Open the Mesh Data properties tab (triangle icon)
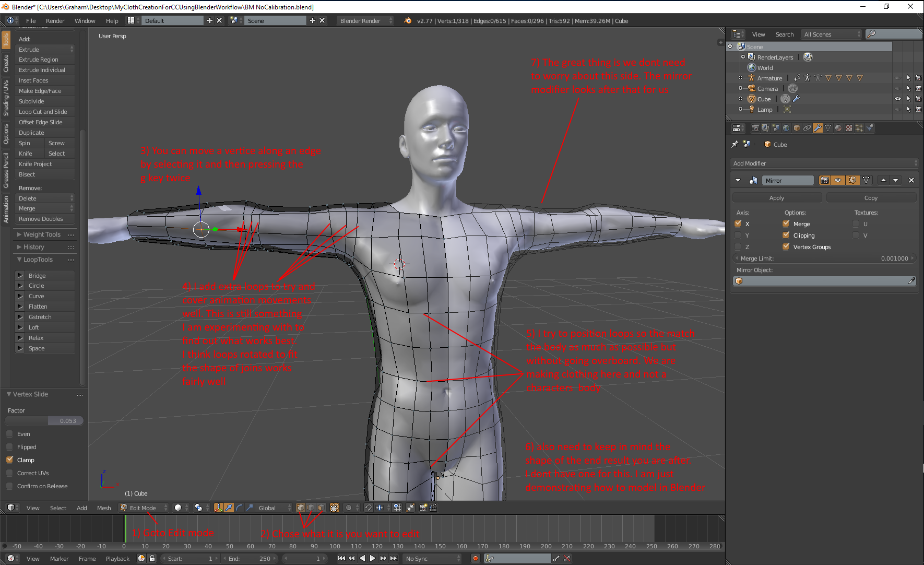Screen dimensions: 924x565 pos(828,128)
